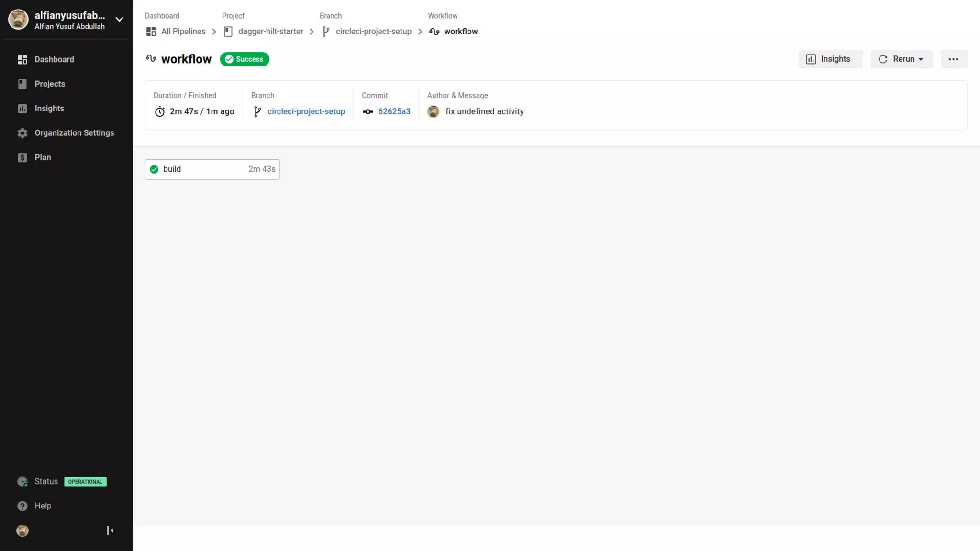Viewport: 980px width, 551px height.
Task: Click the Projects icon in sidebar
Action: click(x=22, y=84)
